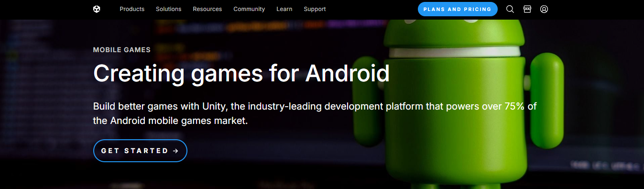Click the paragraph about Unity's market share
Image resolution: width=644 pixels, height=189 pixels.
315,113
